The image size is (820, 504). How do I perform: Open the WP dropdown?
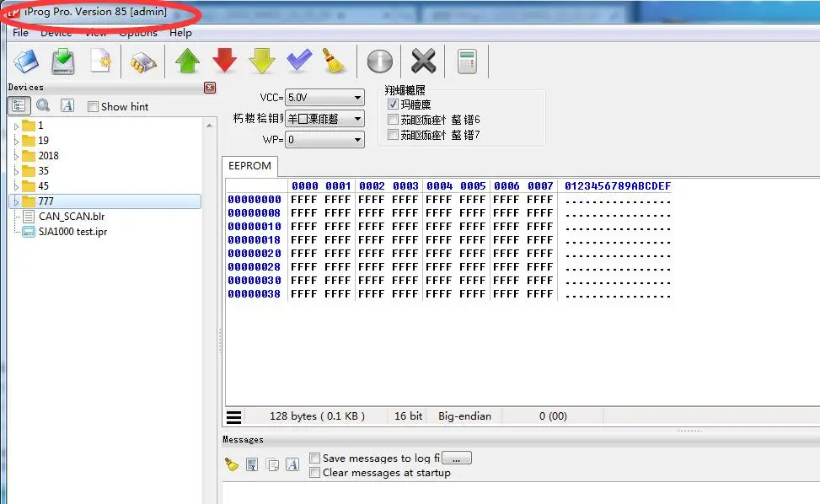pos(324,140)
